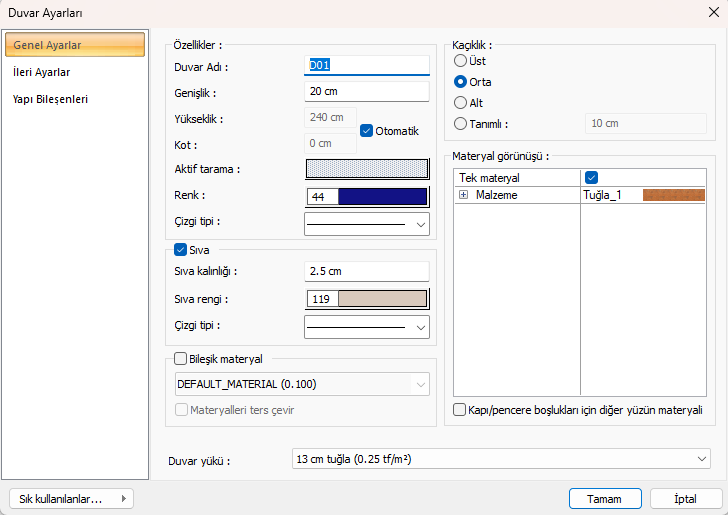728x515 pixels.
Task: Disable the Otomatik height checkbox
Action: point(366,131)
